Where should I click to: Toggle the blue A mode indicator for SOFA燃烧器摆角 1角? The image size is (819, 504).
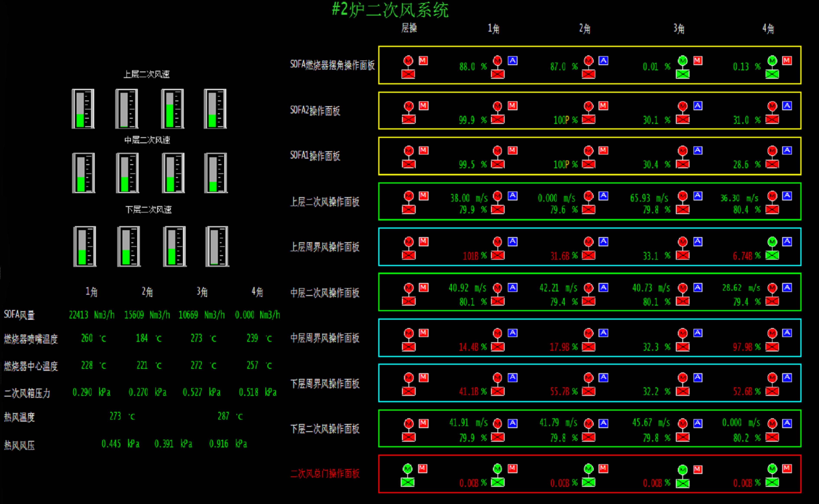click(512, 61)
